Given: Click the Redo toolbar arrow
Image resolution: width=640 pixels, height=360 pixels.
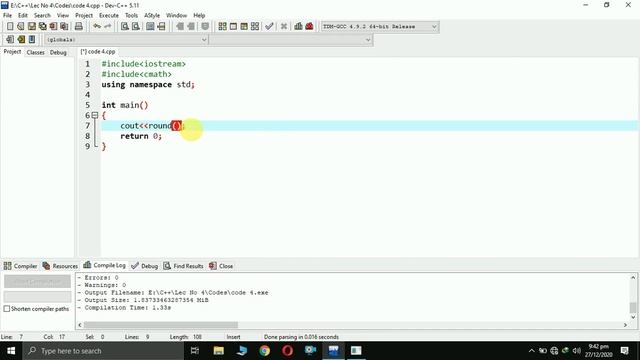Looking at the screenshot, I should 108,27.
